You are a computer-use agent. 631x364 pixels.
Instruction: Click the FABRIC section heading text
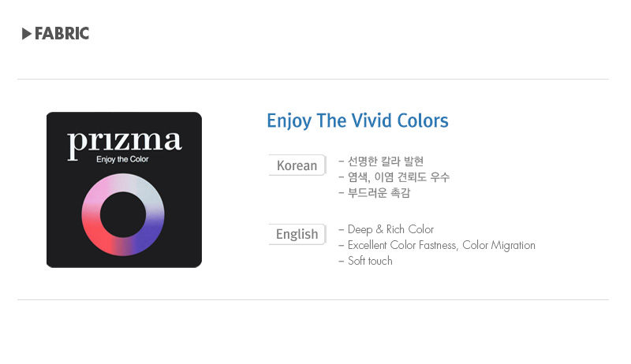62,34
